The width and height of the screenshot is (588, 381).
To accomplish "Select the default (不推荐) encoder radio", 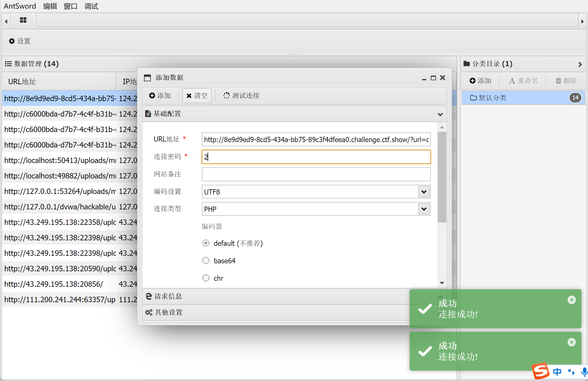I will 206,243.
